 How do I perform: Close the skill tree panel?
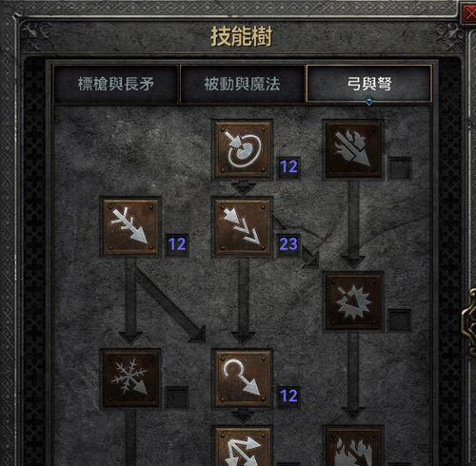[x=469, y=13]
